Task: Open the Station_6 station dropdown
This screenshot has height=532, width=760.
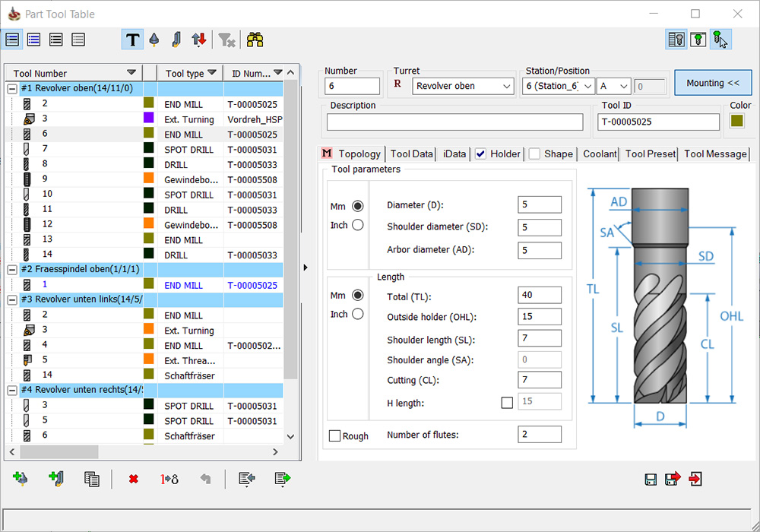Action: point(559,86)
